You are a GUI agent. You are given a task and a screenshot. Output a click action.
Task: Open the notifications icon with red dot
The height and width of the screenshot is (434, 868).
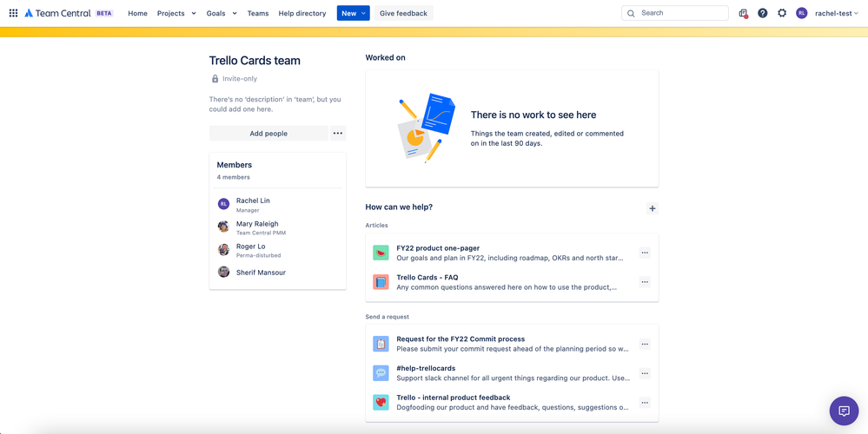(744, 13)
